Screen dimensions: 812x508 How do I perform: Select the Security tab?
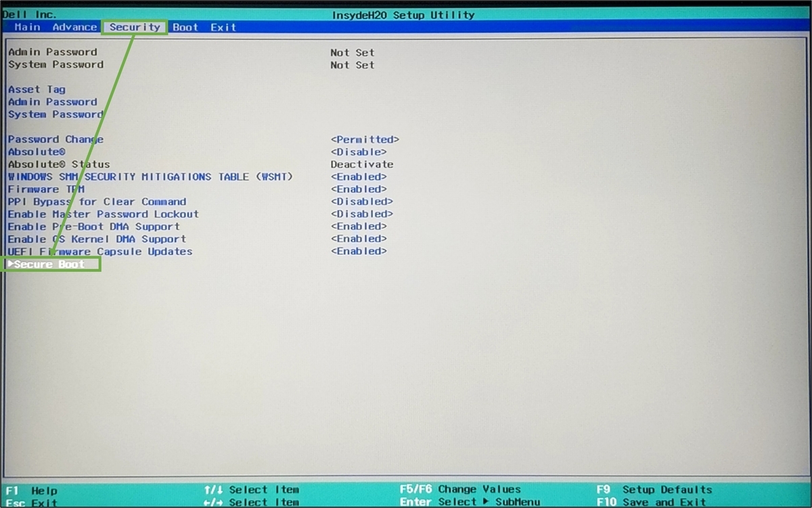(135, 27)
